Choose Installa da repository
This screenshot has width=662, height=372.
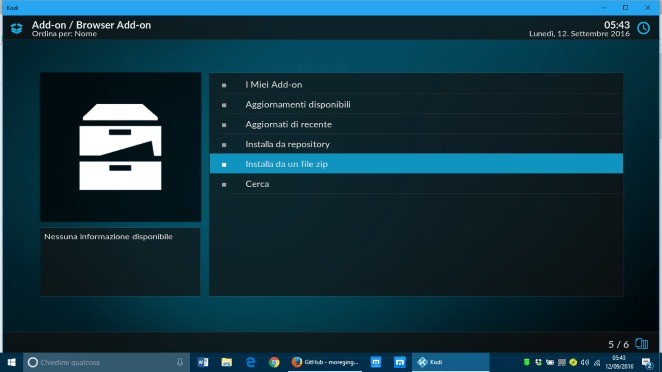416,144
